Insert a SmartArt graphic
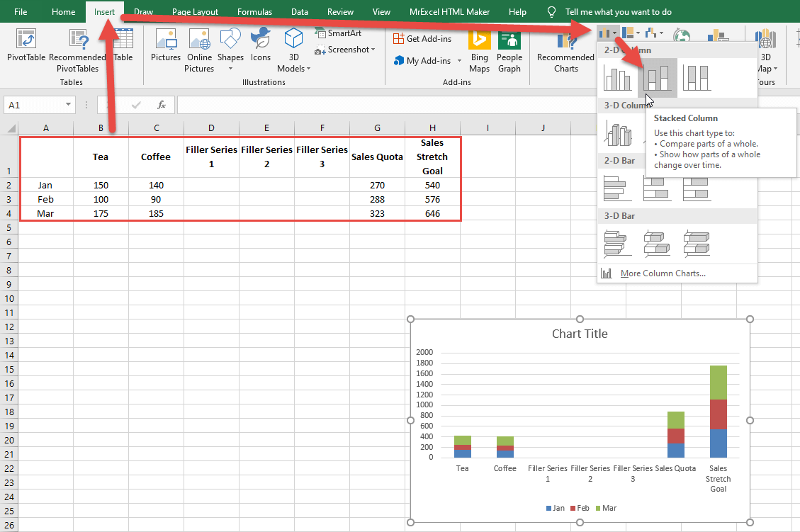 [x=339, y=33]
